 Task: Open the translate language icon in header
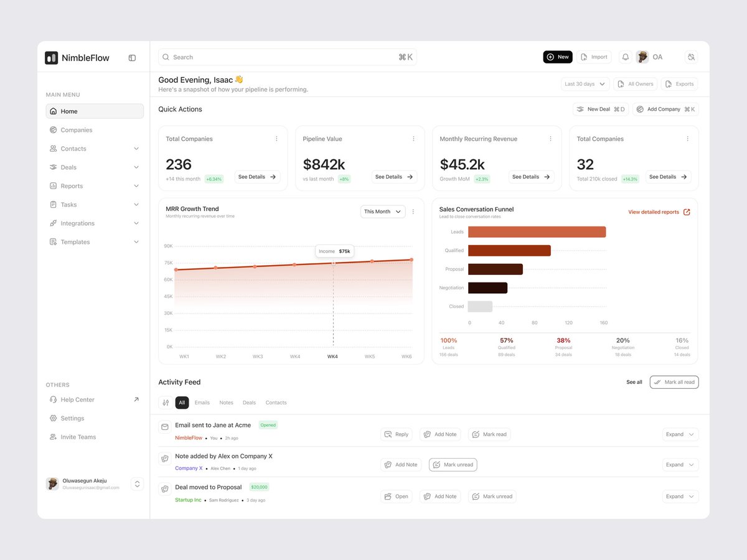pyautogui.click(x=691, y=57)
